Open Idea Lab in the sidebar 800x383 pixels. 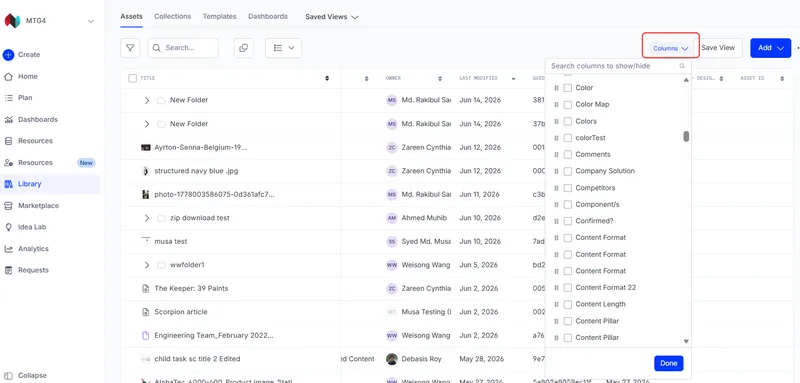coord(32,227)
